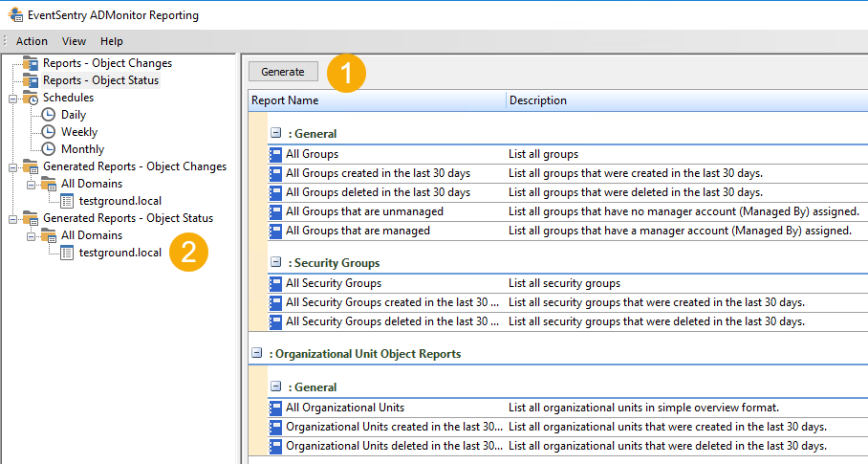The width and height of the screenshot is (868, 464).
Task: Sort by the Report Name column header
Action: coord(377,100)
